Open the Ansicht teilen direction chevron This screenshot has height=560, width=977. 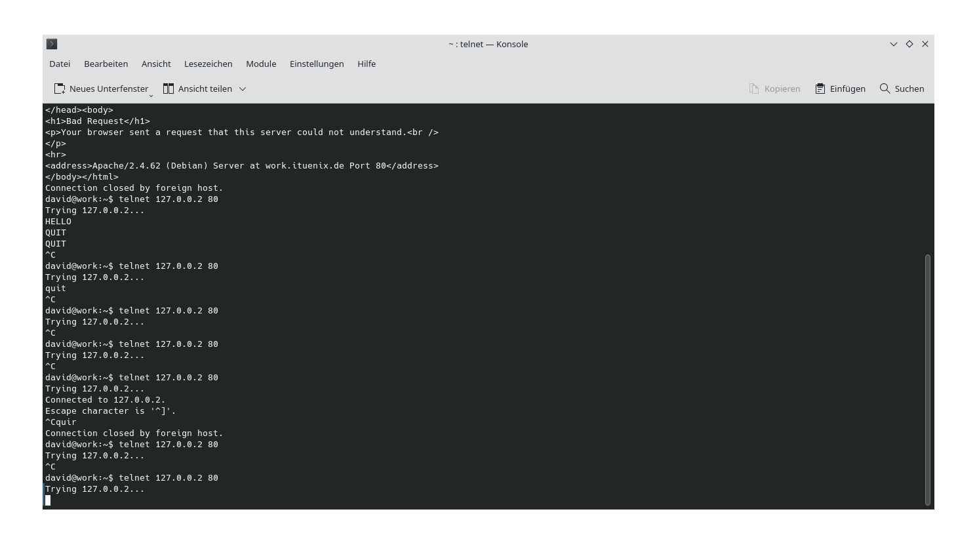[242, 89]
